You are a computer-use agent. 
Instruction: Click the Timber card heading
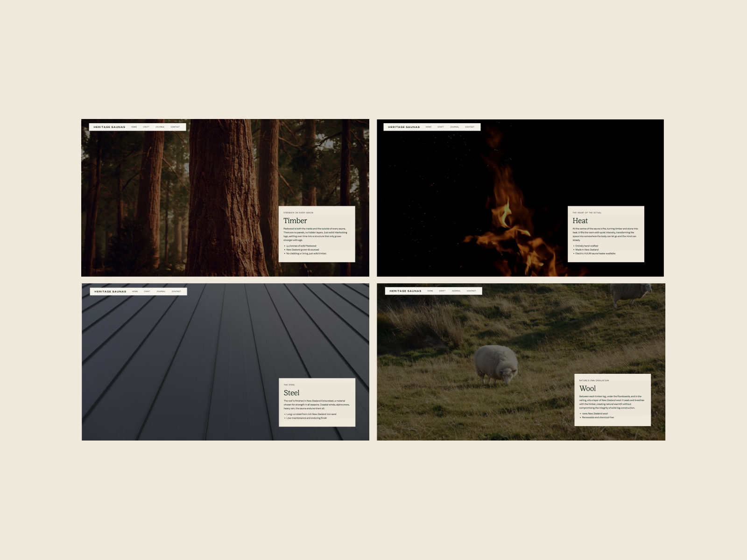coord(295,221)
